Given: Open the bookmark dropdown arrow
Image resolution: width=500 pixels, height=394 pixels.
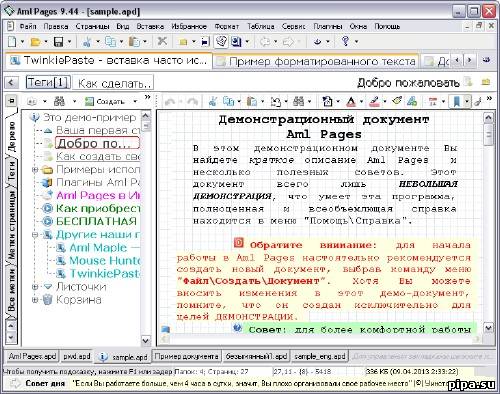Looking at the screenshot, I should tap(467, 101).
